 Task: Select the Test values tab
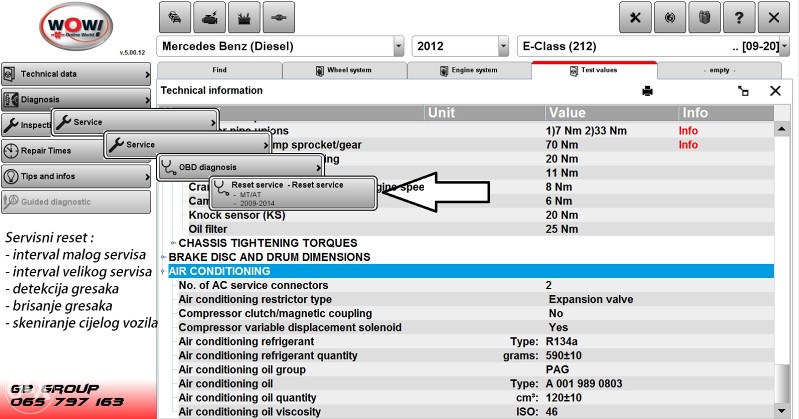(594, 70)
